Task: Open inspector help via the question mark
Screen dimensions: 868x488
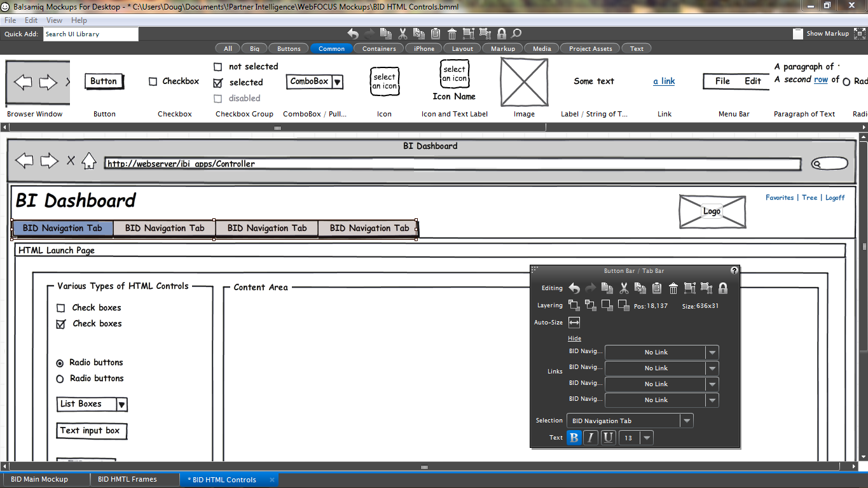Action: pos(734,270)
